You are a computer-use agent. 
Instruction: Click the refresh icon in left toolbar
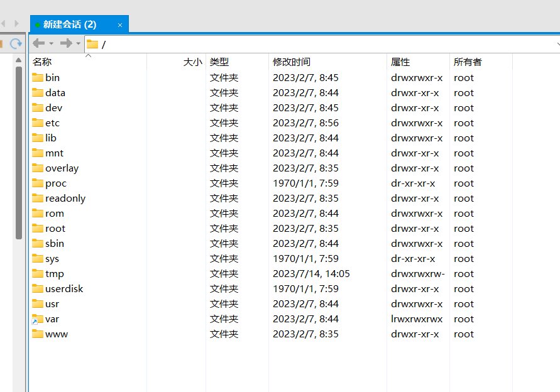(16, 43)
